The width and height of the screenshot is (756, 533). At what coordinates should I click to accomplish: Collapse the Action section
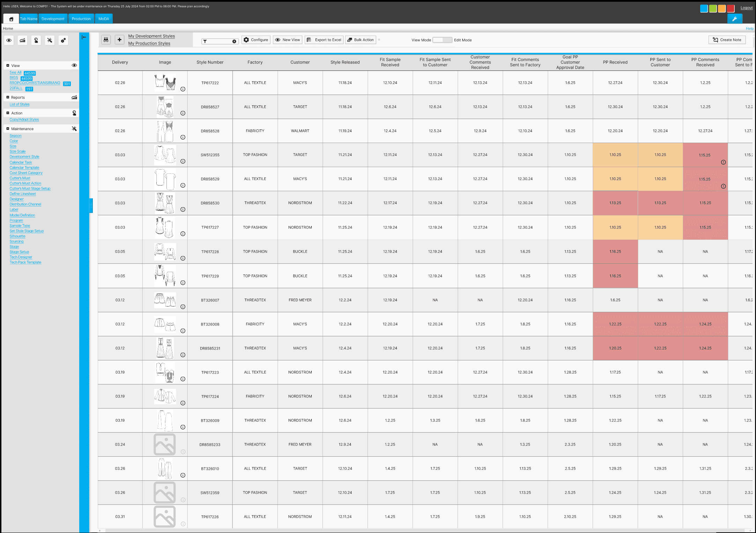tap(8, 113)
